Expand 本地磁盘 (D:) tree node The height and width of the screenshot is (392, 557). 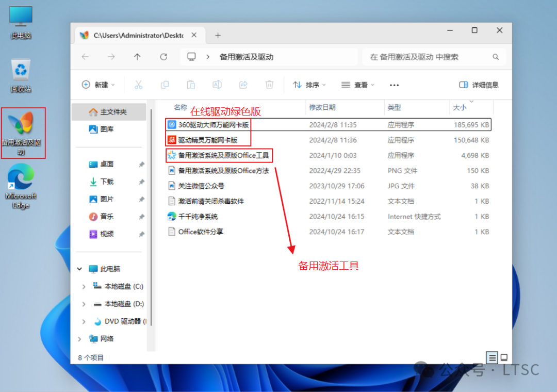click(84, 304)
